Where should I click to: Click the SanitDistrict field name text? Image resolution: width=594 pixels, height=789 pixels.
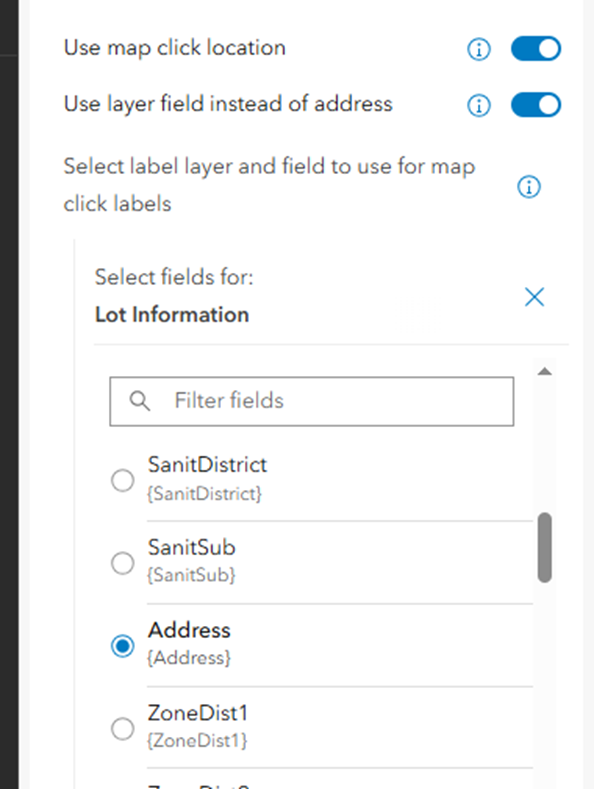point(207,464)
